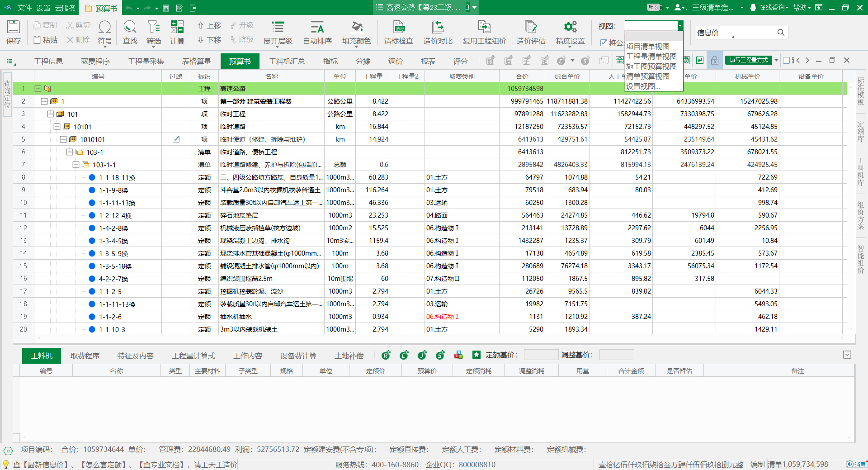Click the 定额基价 input box
This screenshot has width=868, height=470.
(x=541, y=355)
